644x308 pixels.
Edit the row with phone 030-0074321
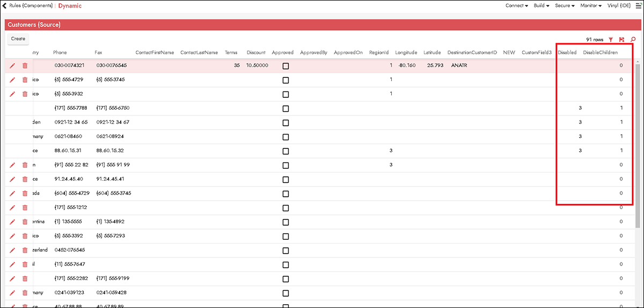[12, 66]
